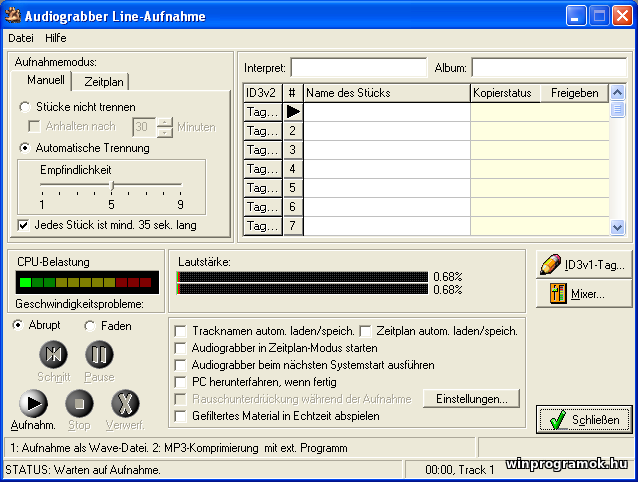Viewport: 638px width, 482px height.
Task: Toggle 'Jedes Stück ist mind. 35 sek. lang'
Action: [25, 225]
